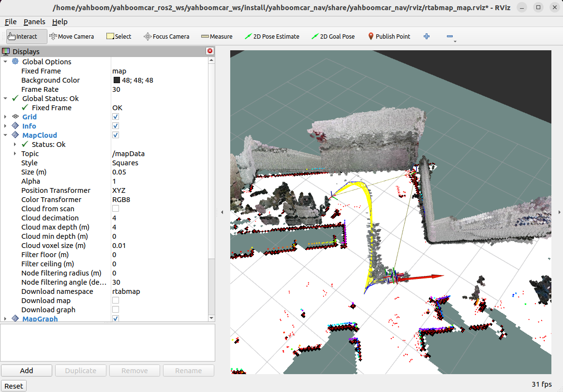This screenshot has height=392, width=563.
Task: Expand the Grid display item
Action: [x=5, y=117]
